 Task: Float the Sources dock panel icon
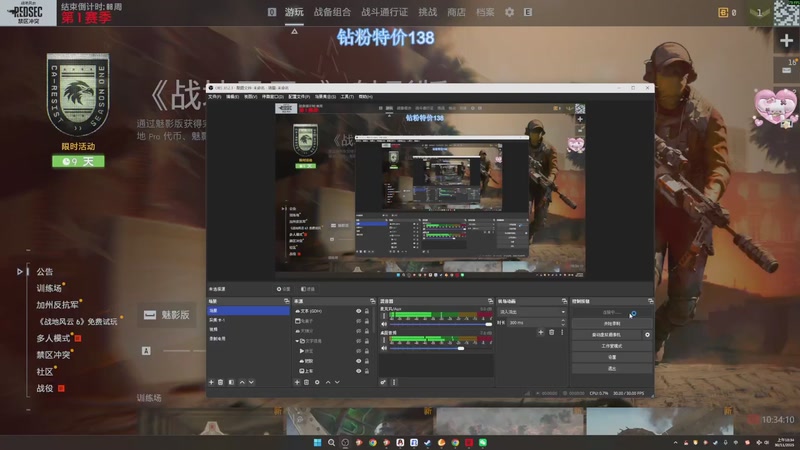(372, 301)
